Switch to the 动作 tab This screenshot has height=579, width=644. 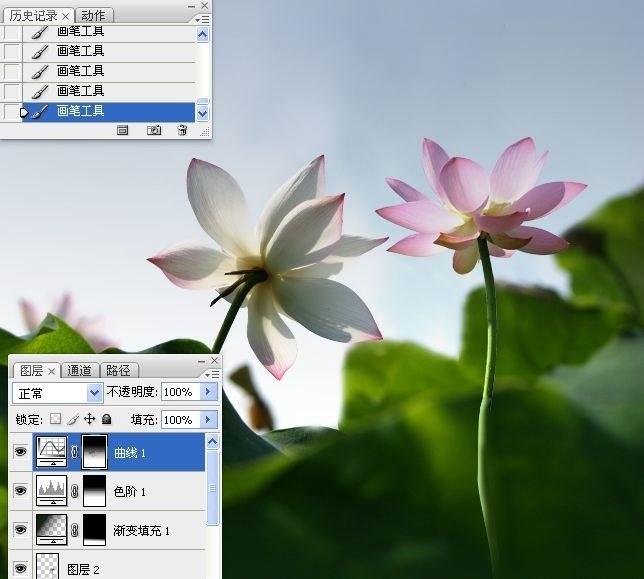point(93,16)
